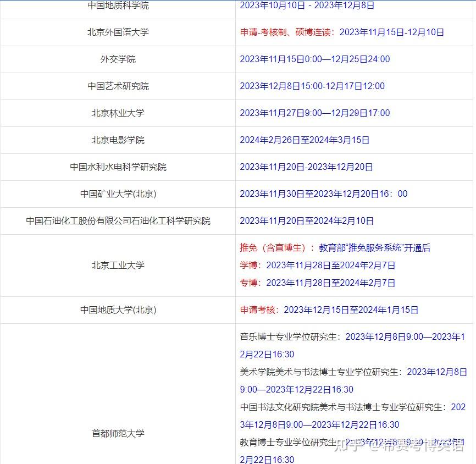Click 中国书法文化研究院美术与书法博士专业学位研究生 label

(x=341, y=407)
